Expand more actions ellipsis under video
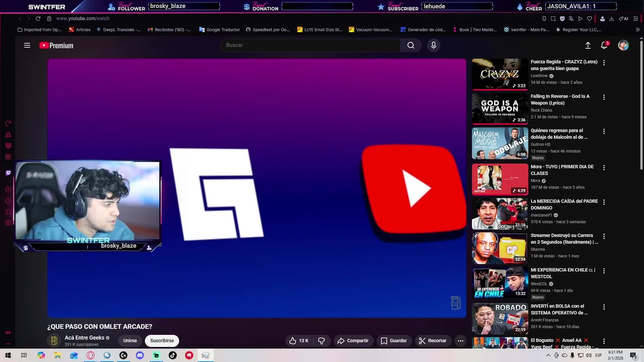The height and width of the screenshot is (362, 644). [x=460, y=340]
